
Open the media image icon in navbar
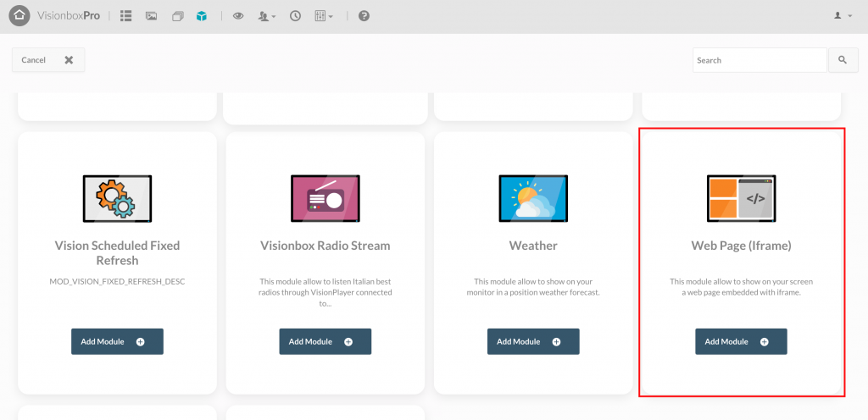[151, 16]
